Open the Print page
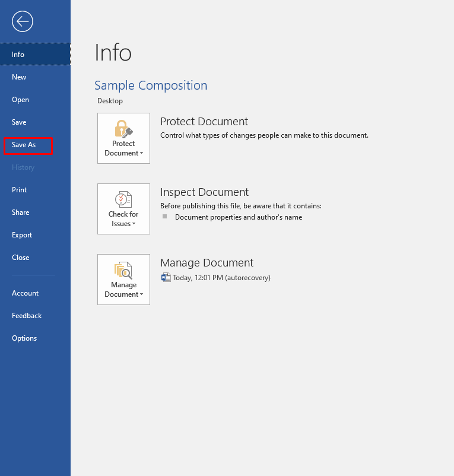454x476 pixels. (35, 190)
